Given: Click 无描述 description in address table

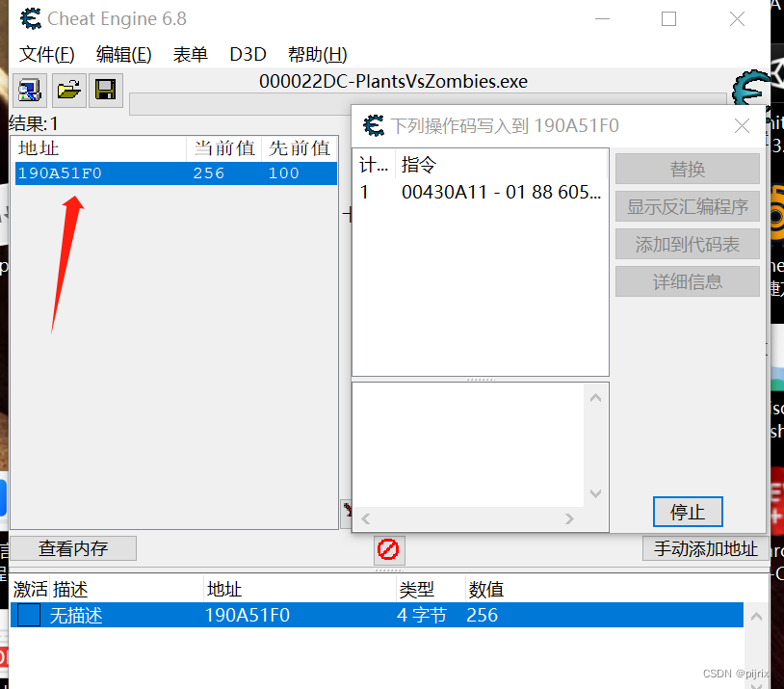Looking at the screenshot, I should (76, 615).
